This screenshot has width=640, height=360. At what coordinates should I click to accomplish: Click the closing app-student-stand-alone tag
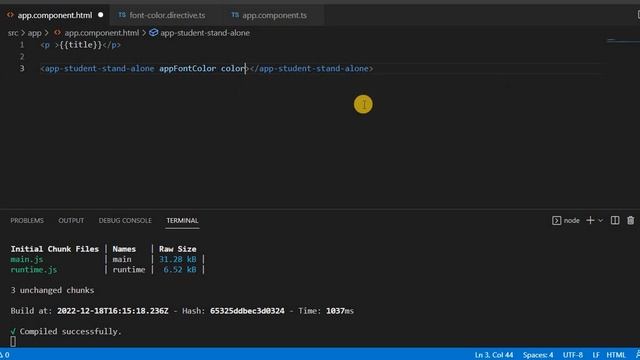pos(311,69)
